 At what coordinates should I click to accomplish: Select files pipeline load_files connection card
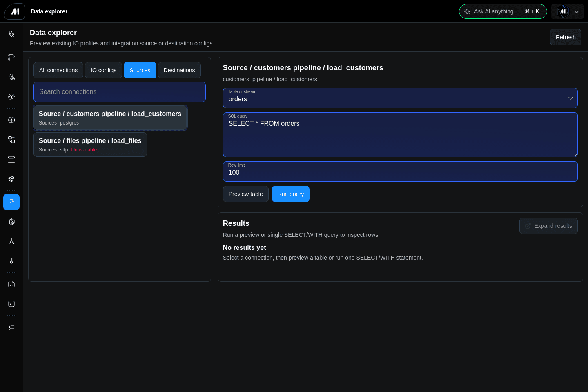(x=90, y=145)
